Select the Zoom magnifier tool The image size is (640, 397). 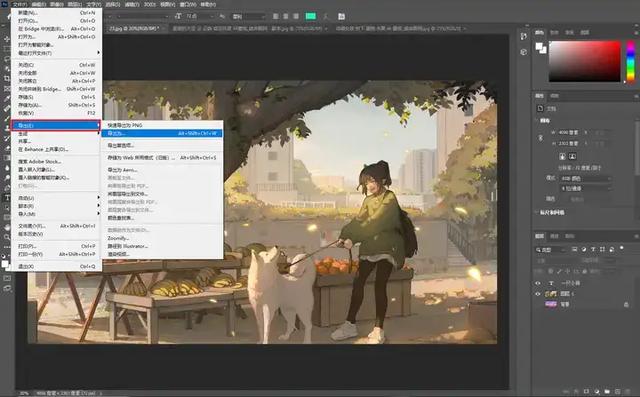pyautogui.click(x=7, y=237)
